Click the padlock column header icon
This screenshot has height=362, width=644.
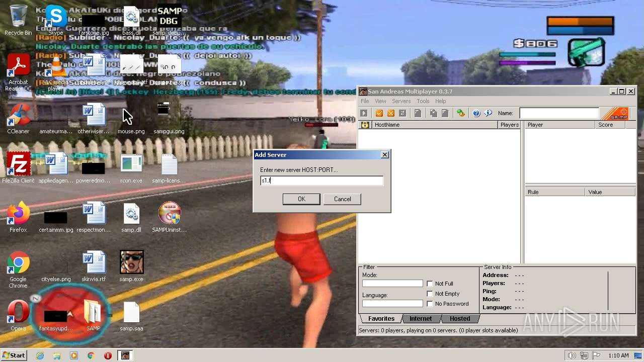coord(365,125)
